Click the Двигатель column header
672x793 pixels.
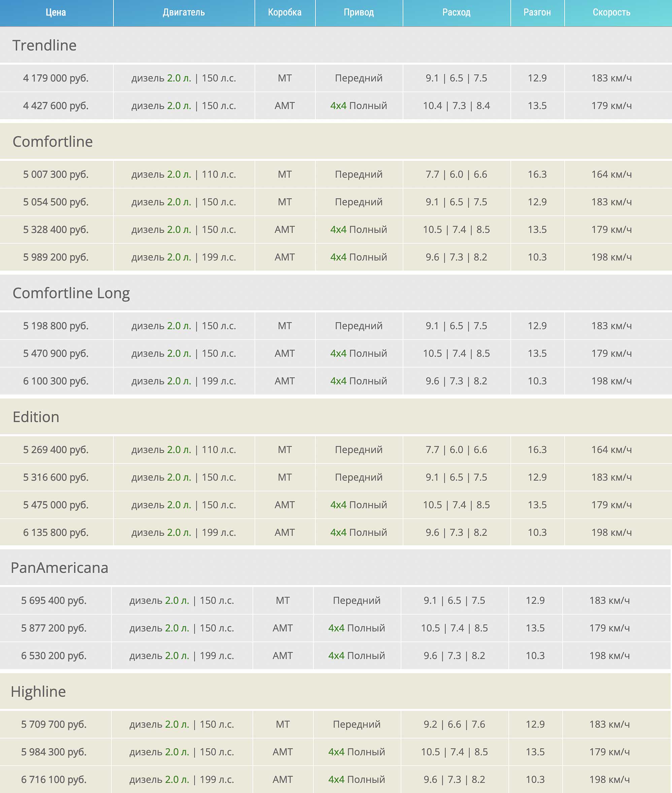point(183,12)
